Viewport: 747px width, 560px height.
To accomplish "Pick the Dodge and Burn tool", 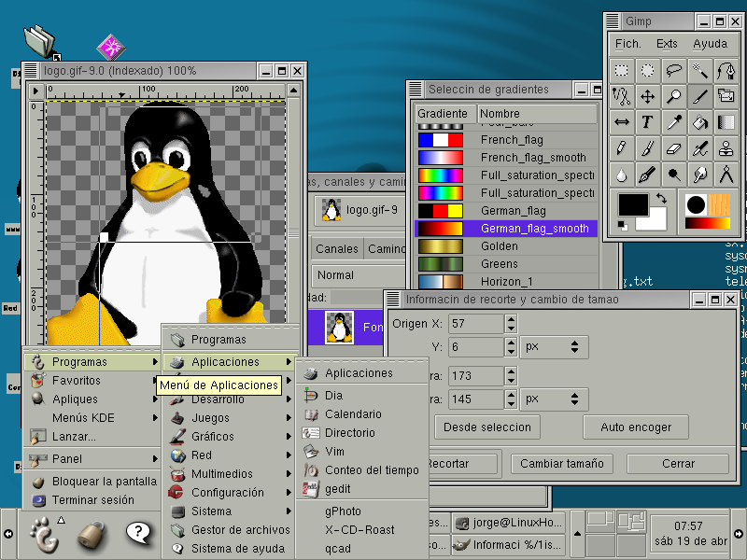I will click(x=673, y=175).
